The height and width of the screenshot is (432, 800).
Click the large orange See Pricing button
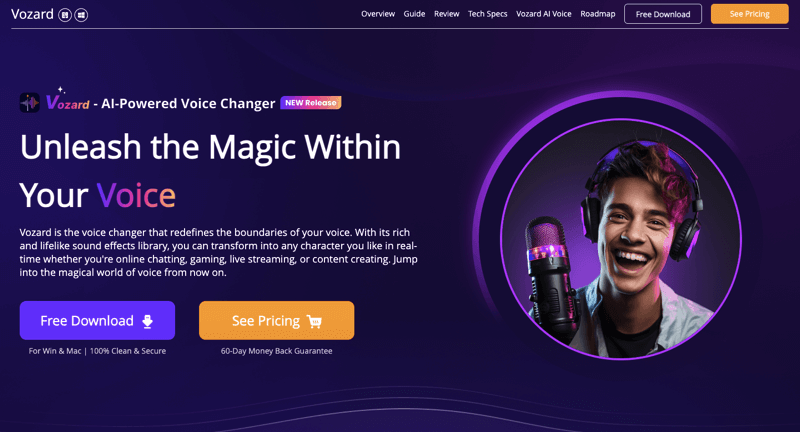(277, 320)
